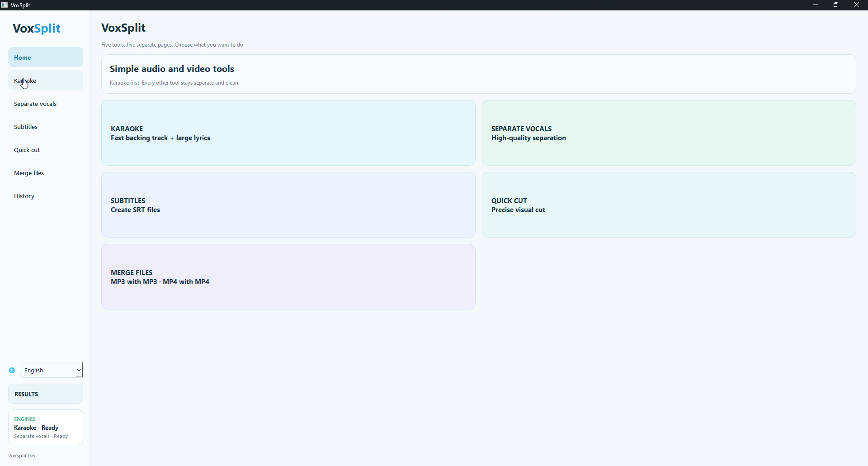Open Merge files from the sidebar
This screenshot has height=466, width=868.
pyautogui.click(x=46, y=173)
